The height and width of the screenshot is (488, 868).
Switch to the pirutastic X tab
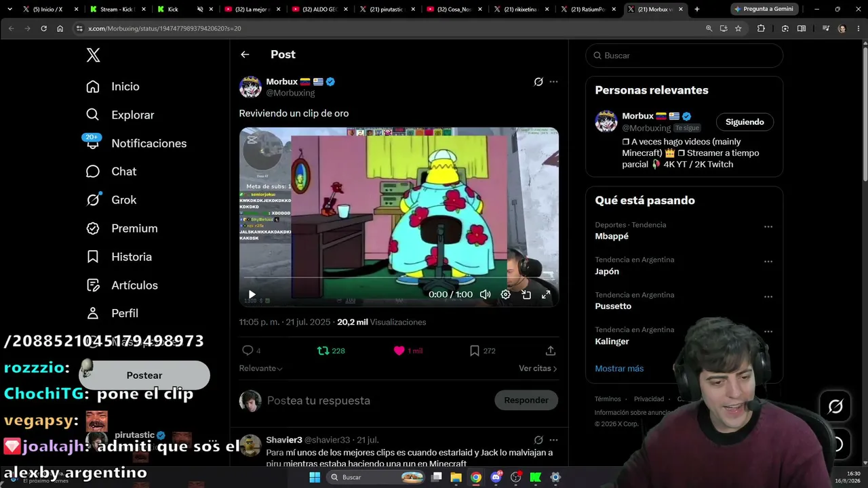[x=387, y=9]
